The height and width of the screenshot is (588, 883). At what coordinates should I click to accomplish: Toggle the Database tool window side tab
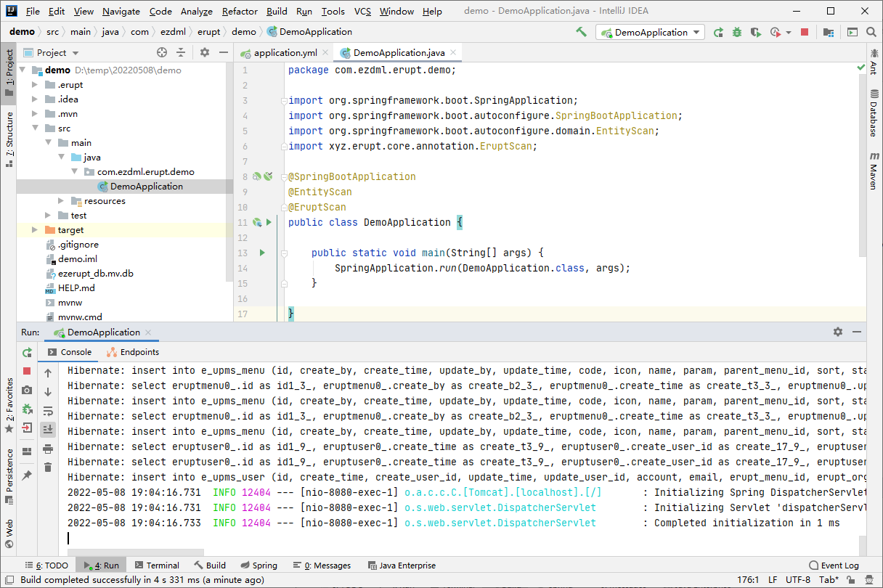[874, 113]
